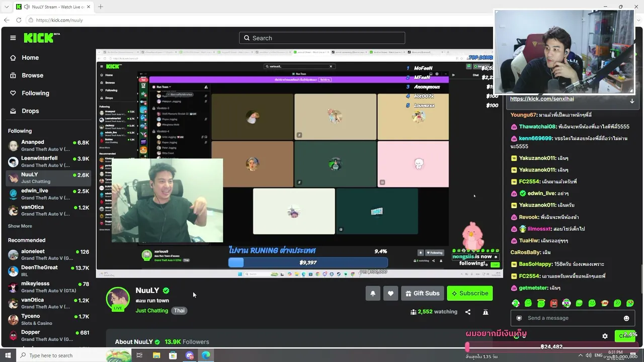644x362 pixels.
Task: Click the live stream video player
Action: [x=299, y=163]
